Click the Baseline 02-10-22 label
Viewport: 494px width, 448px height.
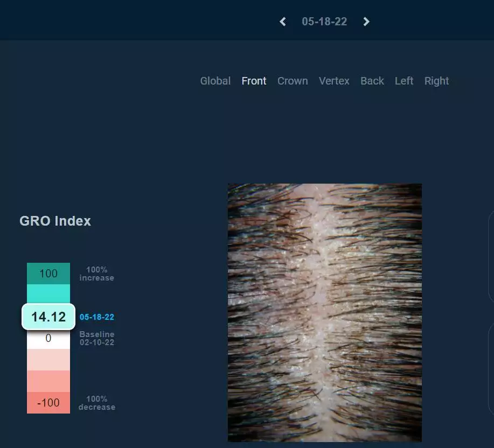pos(97,339)
